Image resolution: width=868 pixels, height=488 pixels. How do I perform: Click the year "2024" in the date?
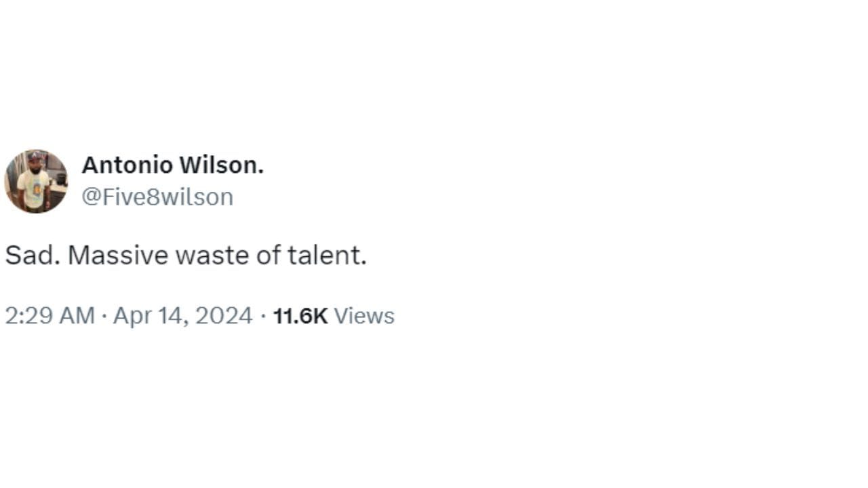point(224,316)
